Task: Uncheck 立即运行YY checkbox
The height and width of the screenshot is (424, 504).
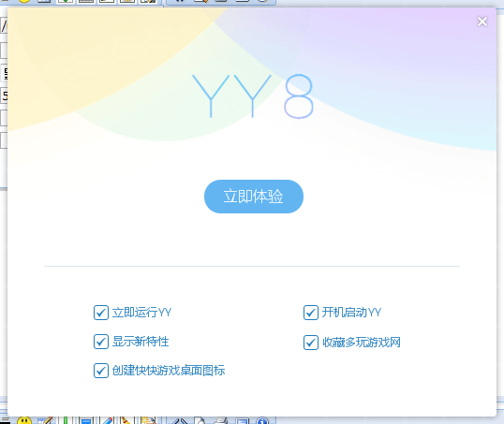Action: [x=101, y=313]
